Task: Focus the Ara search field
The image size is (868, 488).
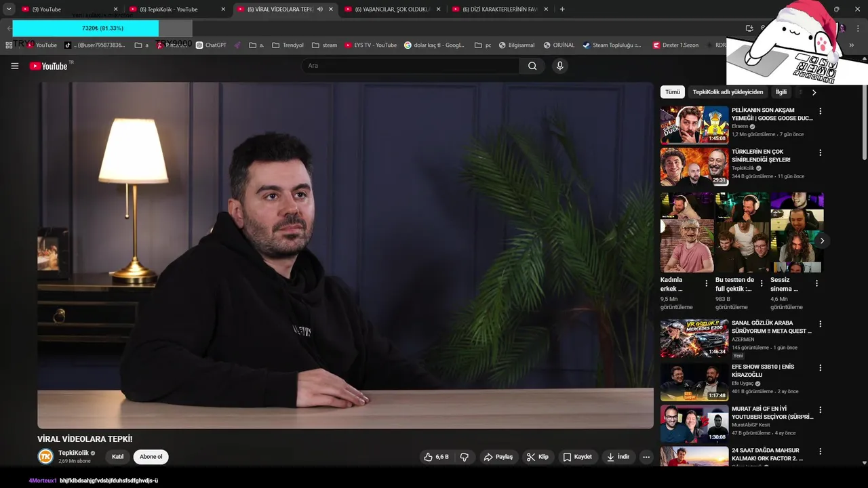Action: click(x=411, y=66)
